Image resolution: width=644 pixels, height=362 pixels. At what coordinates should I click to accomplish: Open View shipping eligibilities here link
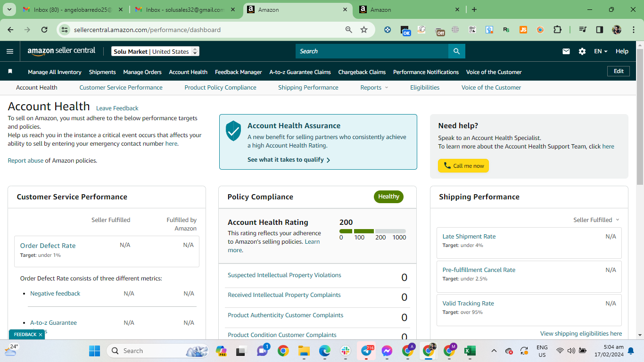581,334
